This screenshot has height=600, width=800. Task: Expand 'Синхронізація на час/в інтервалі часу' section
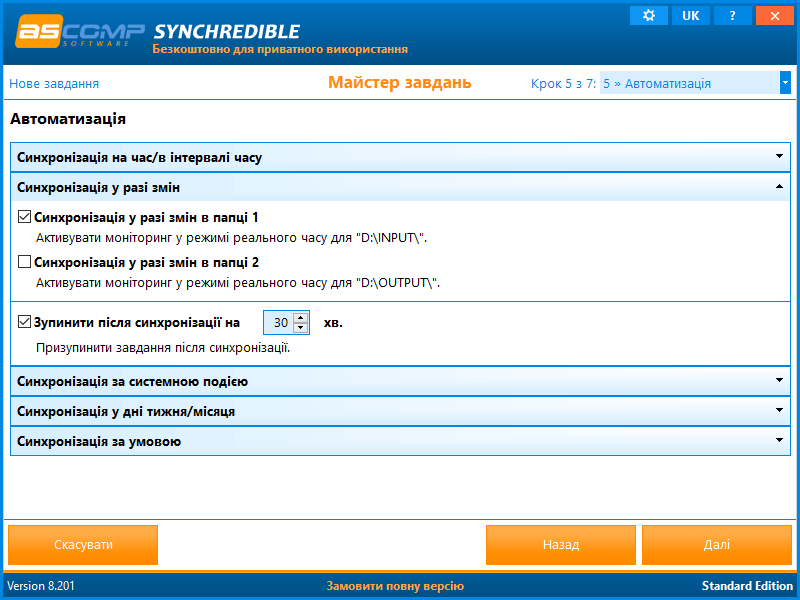tap(401, 157)
